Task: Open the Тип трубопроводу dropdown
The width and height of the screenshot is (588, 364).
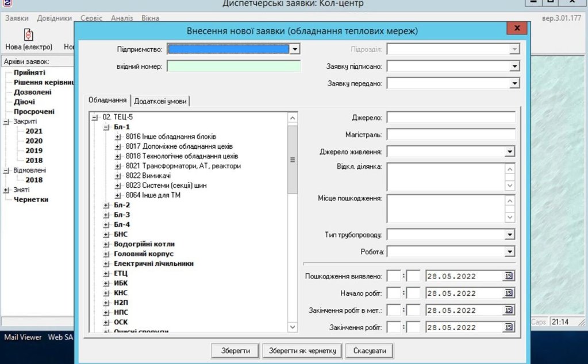Action: tap(509, 234)
